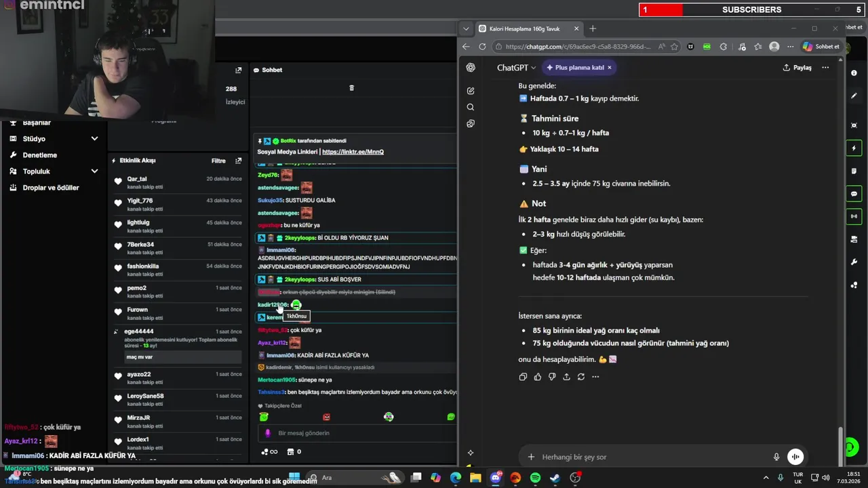Open Spotify from the taskbar
The image size is (868, 488).
[x=535, y=478]
